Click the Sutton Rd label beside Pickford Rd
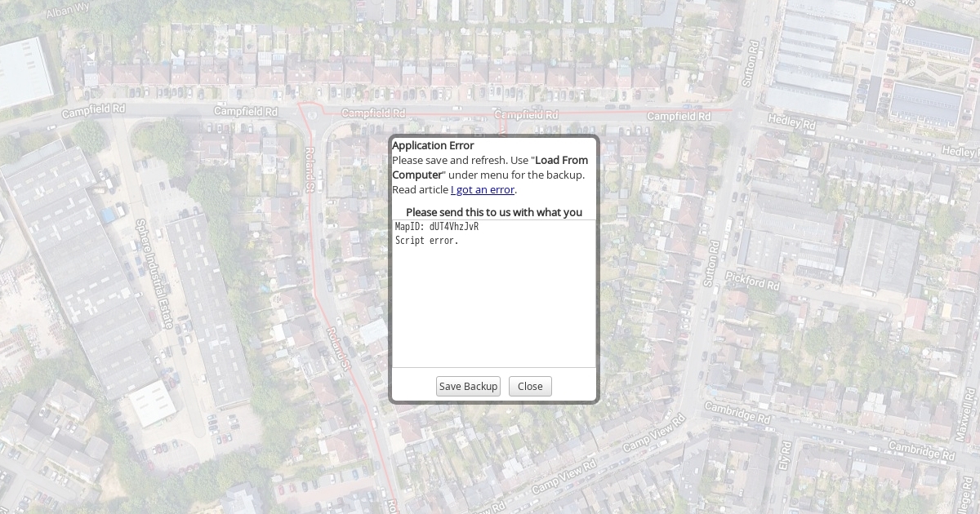 click(710, 262)
